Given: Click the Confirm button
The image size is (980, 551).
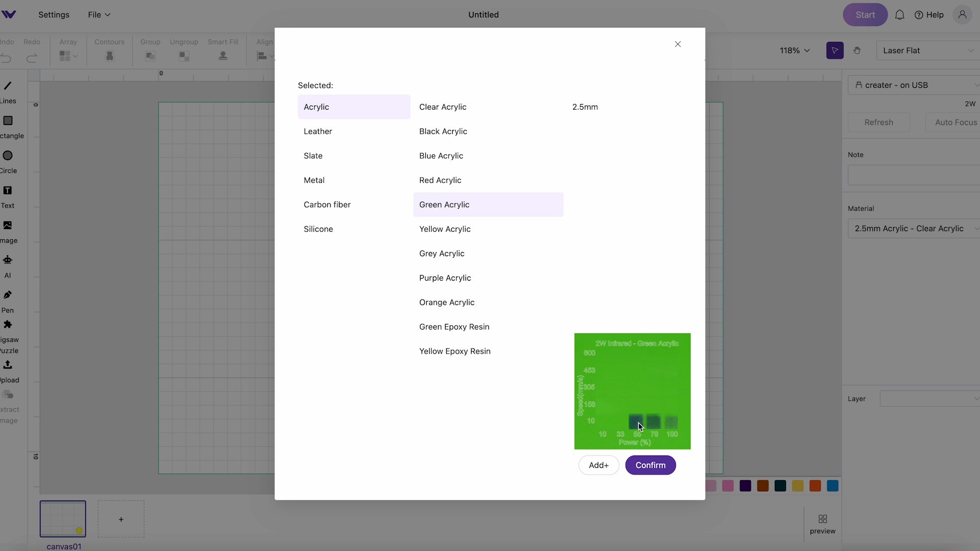Looking at the screenshot, I should [x=650, y=465].
